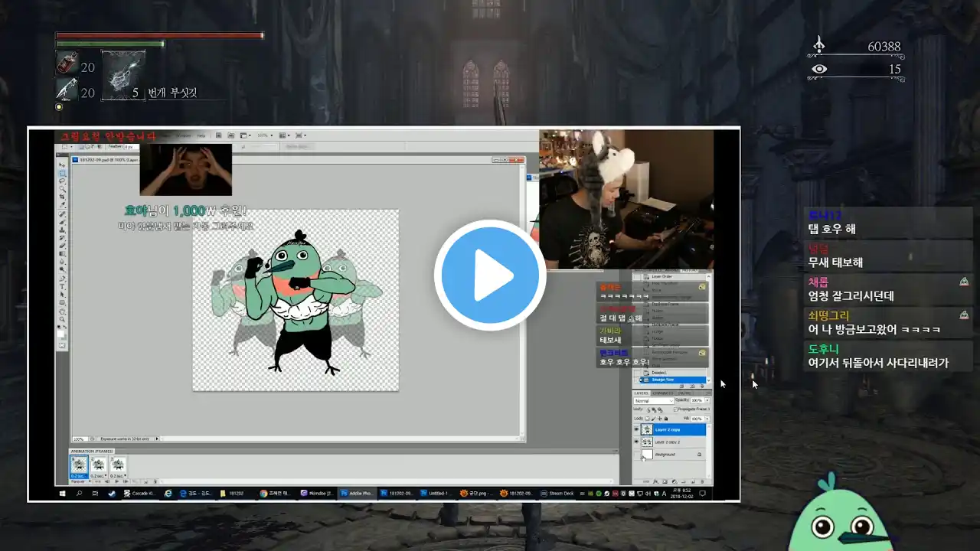Switch to the Paths tab
Screen dimensions: 980x551
684,393
